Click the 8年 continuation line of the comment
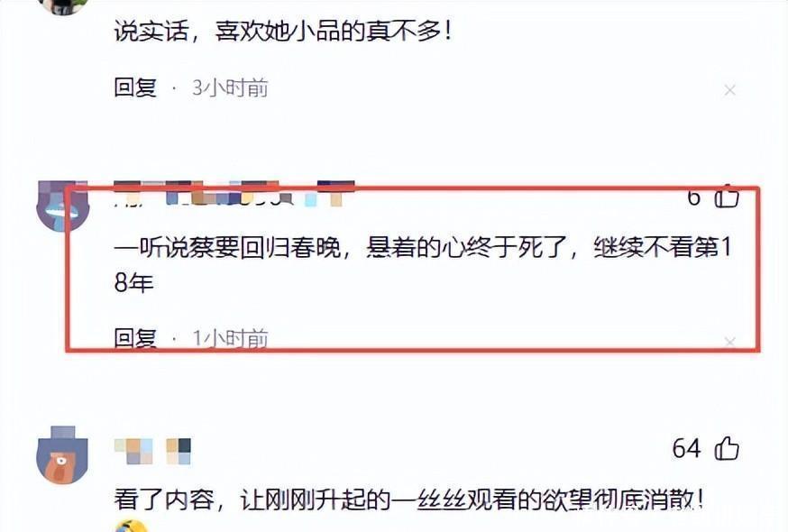The height and width of the screenshot is (532, 788). (133, 282)
